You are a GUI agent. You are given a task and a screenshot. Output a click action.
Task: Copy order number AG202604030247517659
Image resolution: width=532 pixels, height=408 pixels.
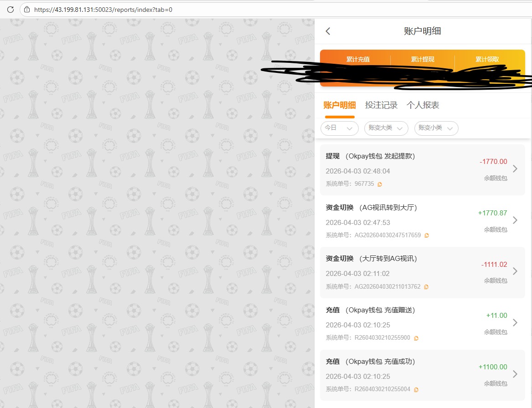427,235
